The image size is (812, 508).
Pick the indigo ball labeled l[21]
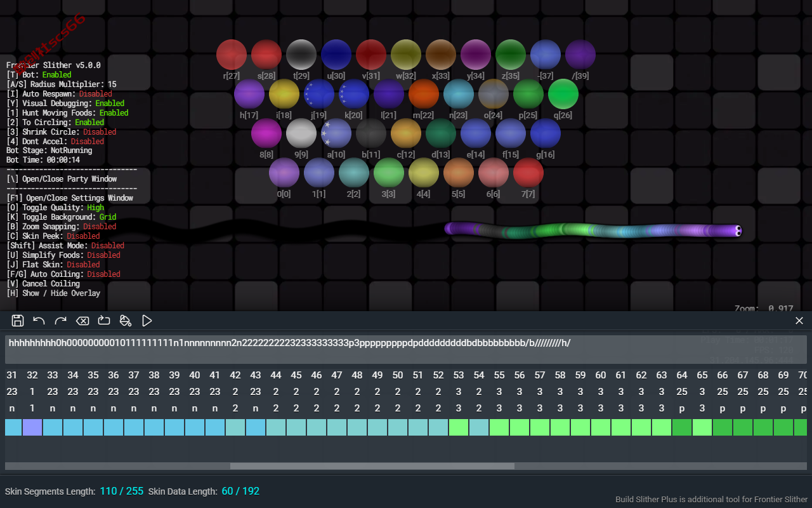389,94
